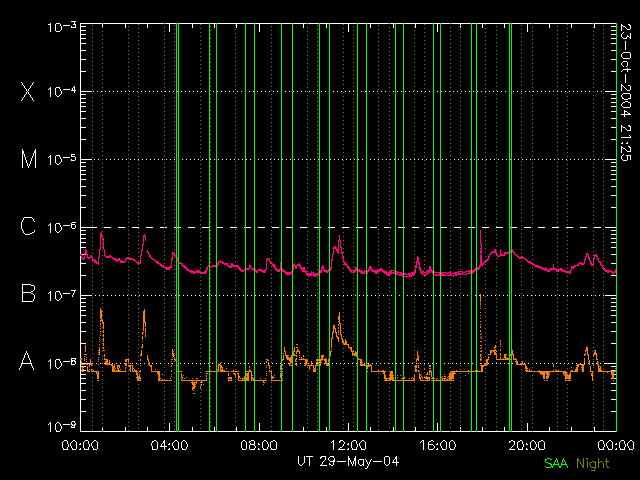Click the 23-Oct-2004 21:25 timestamp
The width and height of the screenshot is (640, 480).
[x=625, y=92]
